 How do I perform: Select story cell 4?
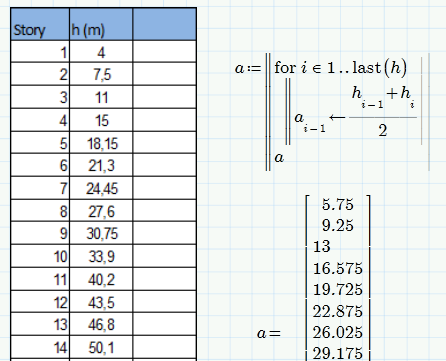coord(40,120)
